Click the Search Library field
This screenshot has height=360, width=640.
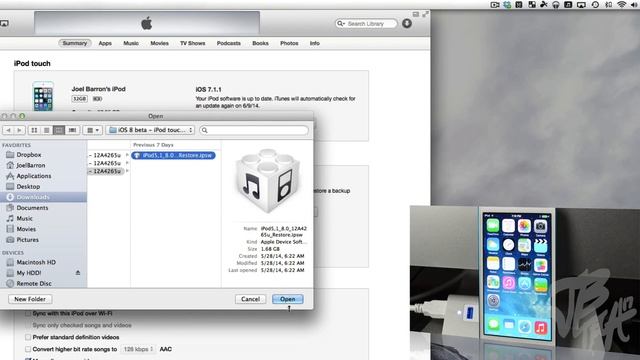coord(366,24)
